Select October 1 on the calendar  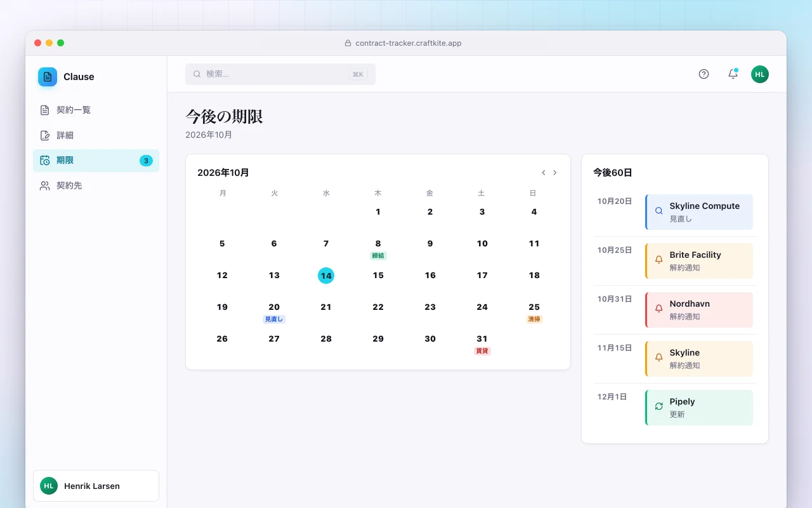378,212
